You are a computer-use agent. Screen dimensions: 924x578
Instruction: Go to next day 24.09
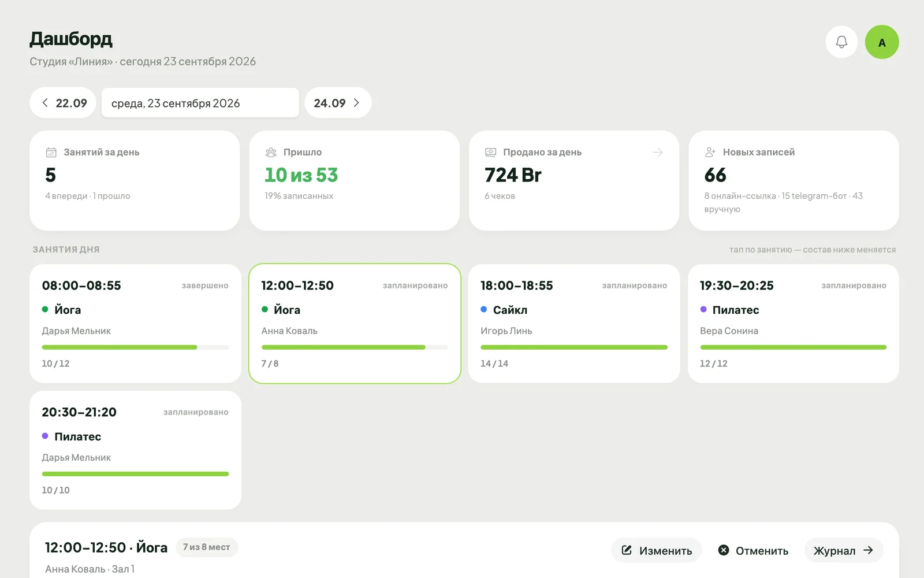click(x=338, y=103)
